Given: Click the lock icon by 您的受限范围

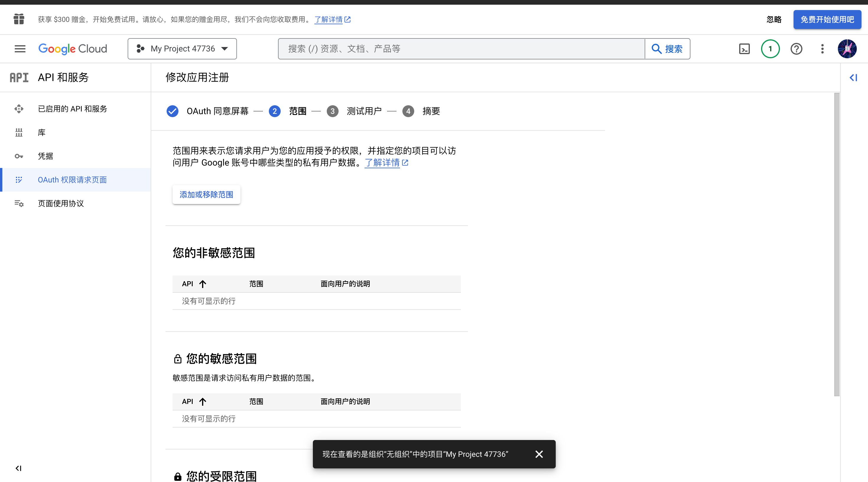Looking at the screenshot, I should pyautogui.click(x=178, y=477).
